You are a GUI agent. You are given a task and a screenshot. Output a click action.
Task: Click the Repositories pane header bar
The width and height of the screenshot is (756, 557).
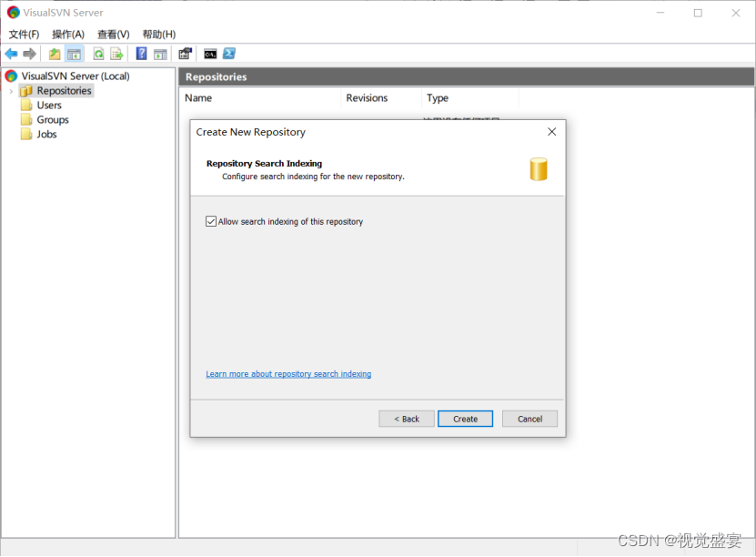[x=466, y=76]
